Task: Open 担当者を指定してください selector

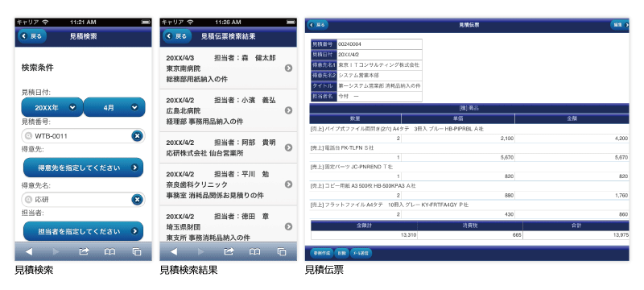Action: [83, 231]
